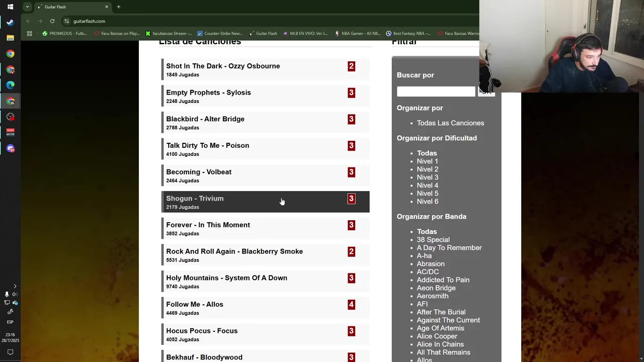The image size is (644, 362).
Task: Open the 23:16 clock and date
Action: [10, 337]
